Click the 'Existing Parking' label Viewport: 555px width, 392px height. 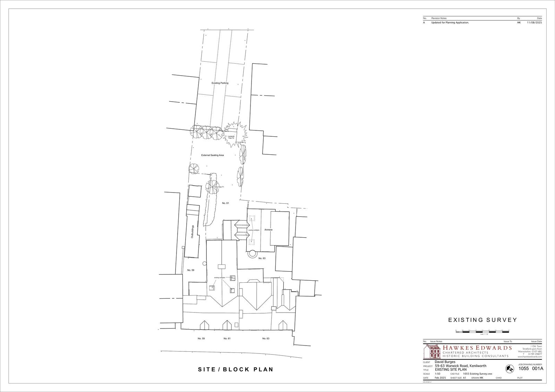(220, 83)
